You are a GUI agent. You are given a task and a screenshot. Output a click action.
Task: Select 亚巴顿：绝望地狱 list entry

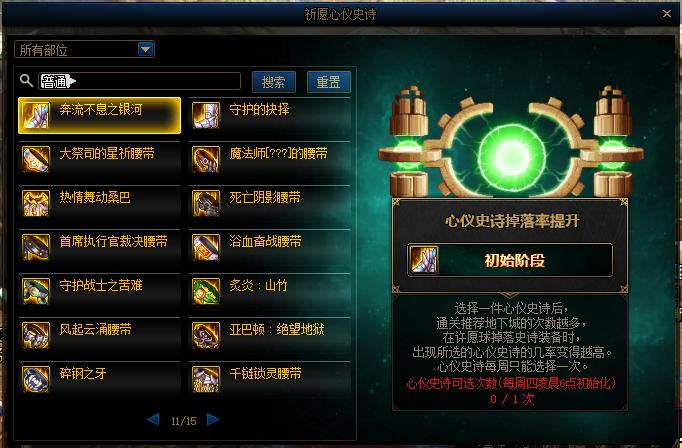coord(270,335)
